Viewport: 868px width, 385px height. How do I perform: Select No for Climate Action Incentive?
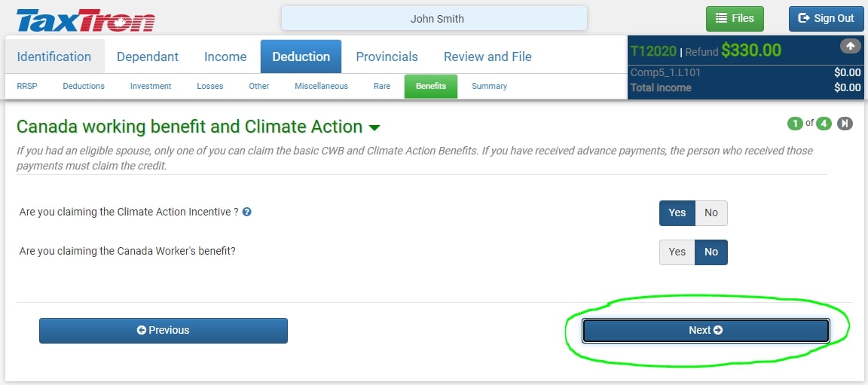pyautogui.click(x=711, y=213)
